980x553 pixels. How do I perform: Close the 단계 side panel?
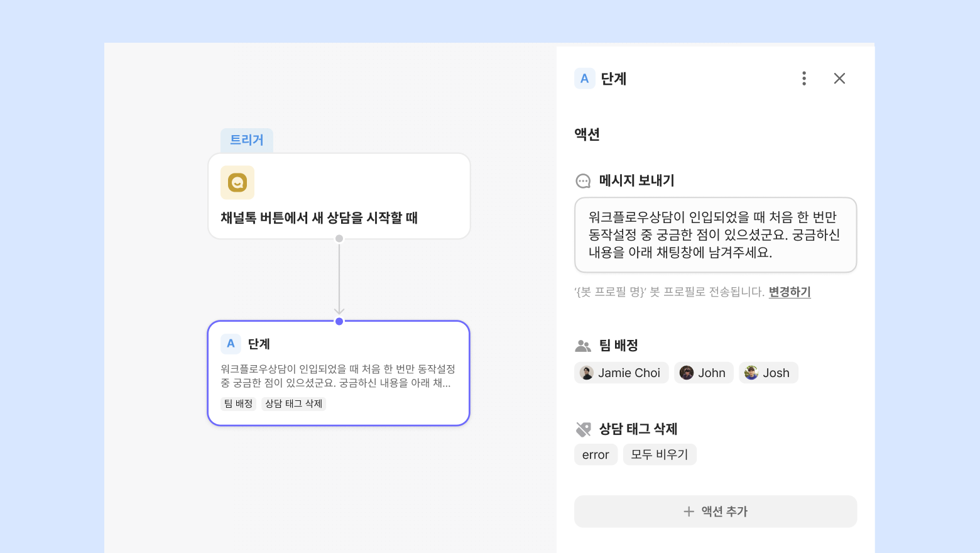click(839, 79)
